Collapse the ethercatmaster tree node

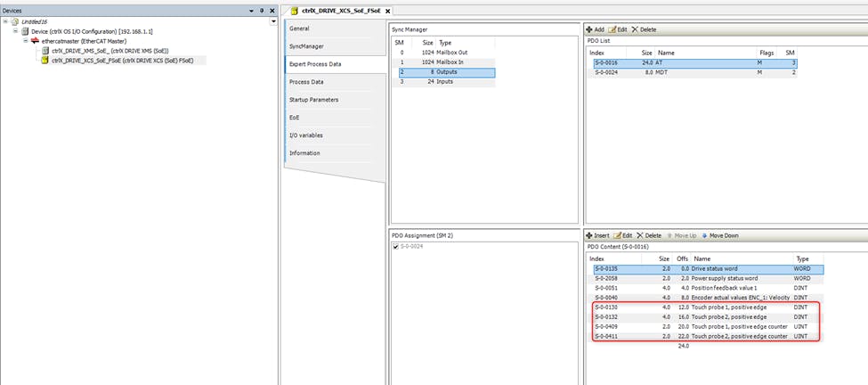tap(26, 41)
